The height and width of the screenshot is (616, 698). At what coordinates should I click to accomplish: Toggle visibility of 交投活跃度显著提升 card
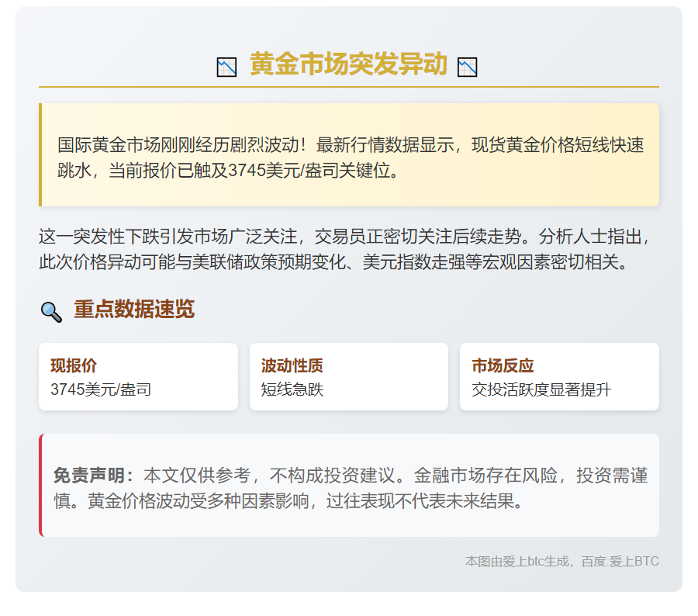click(559, 376)
